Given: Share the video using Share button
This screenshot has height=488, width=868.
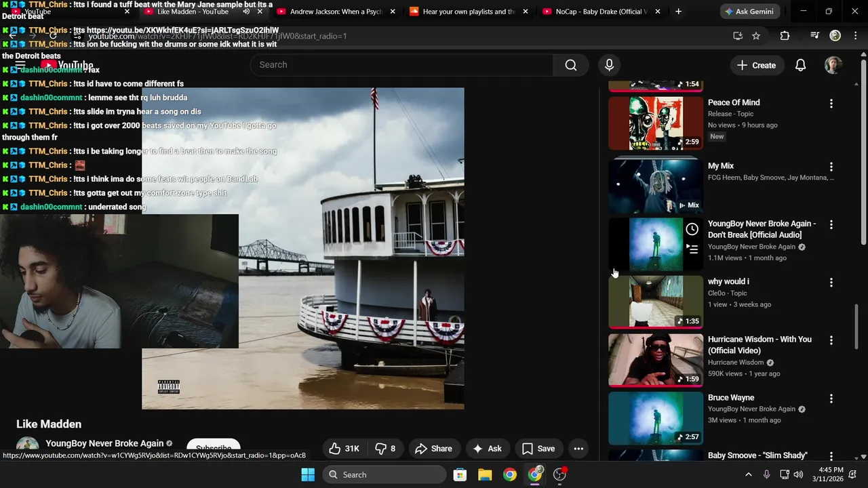Looking at the screenshot, I should [433, 449].
